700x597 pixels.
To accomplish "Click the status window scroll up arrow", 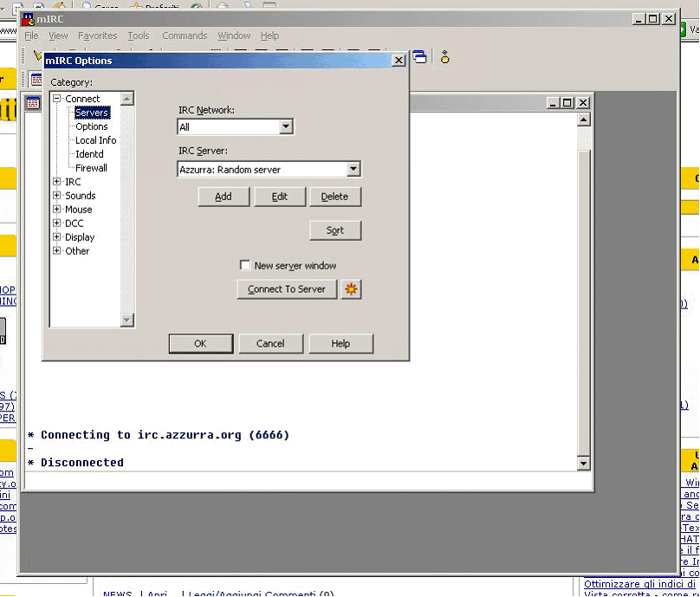I will 584,120.
